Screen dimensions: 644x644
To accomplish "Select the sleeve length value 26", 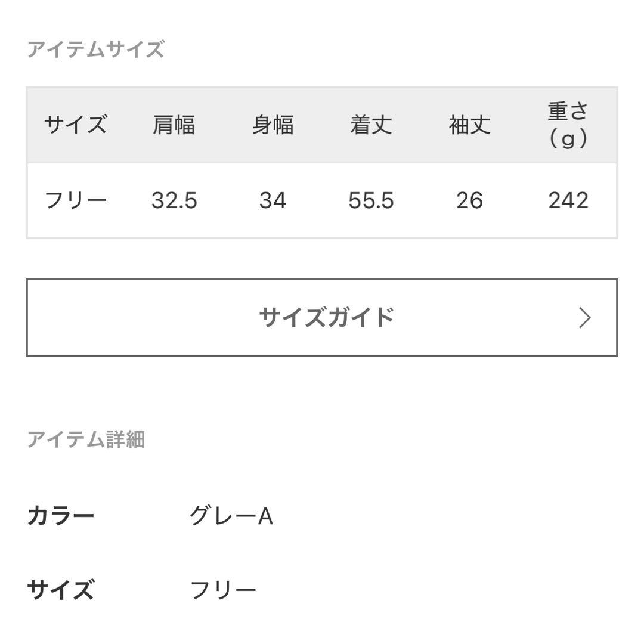I will click(470, 202).
